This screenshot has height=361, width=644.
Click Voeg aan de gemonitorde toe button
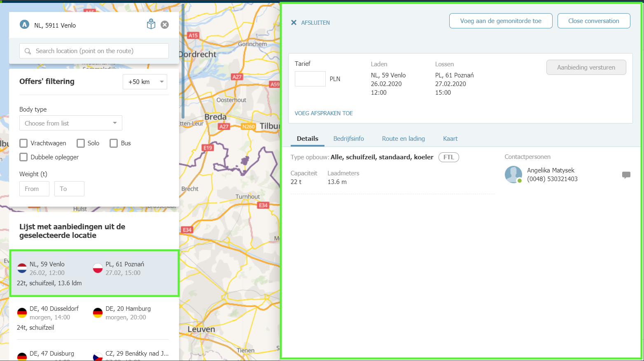coord(501,21)
